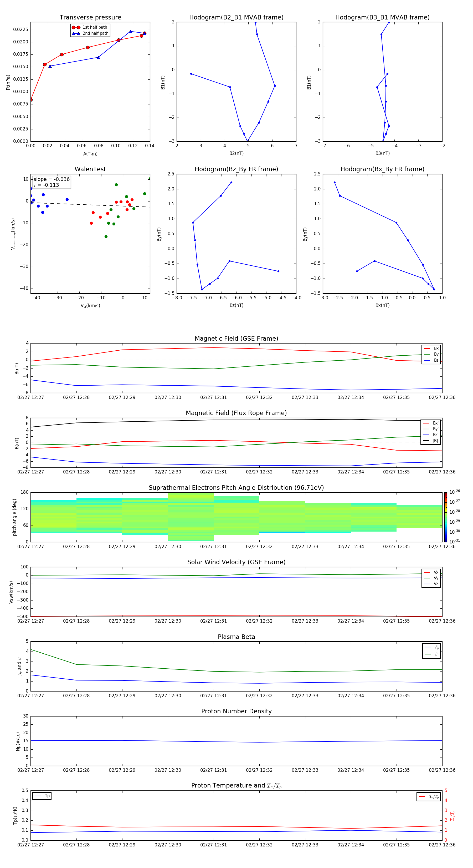This screenshot has width=473, height=868.
Task: Click the 'Hodogram(B2_B1 MVAB frame)' title
Action: (236, 18)
